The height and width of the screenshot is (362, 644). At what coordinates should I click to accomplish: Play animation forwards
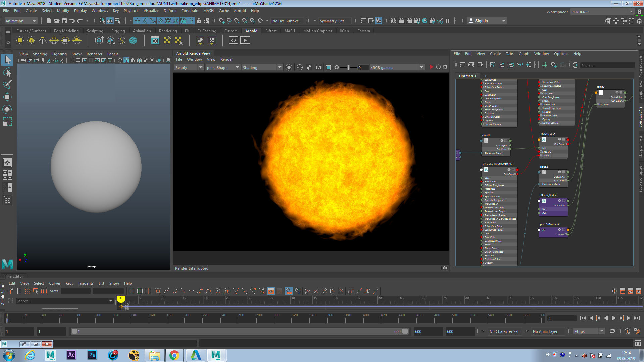tap(613, 318)
